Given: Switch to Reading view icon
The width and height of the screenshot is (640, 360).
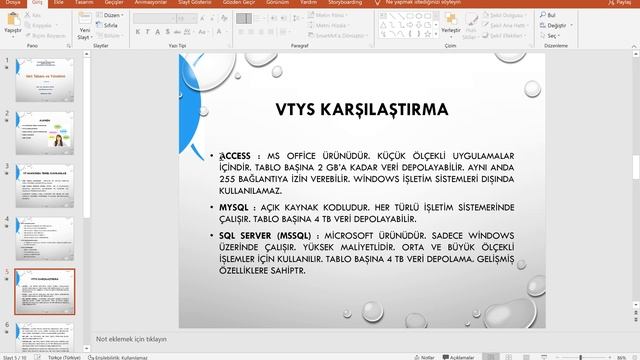Looking at the screenshot, I should 527,357.
